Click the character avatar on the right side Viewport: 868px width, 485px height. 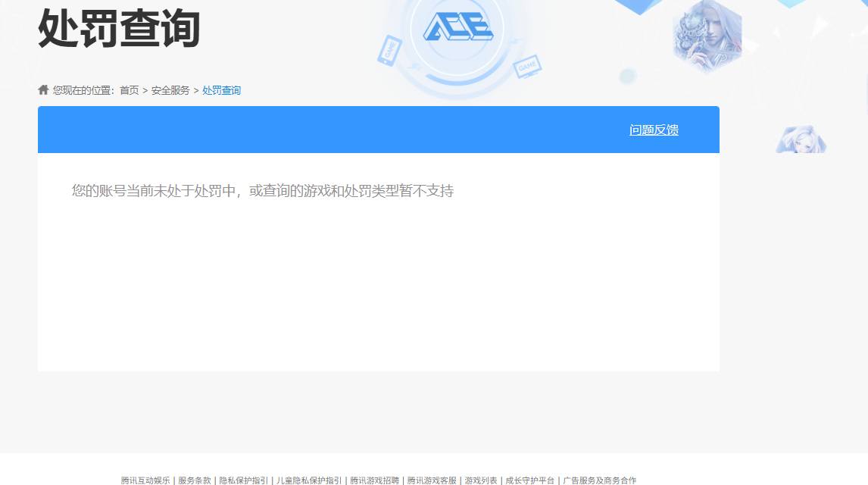click(x=801, y=140)
